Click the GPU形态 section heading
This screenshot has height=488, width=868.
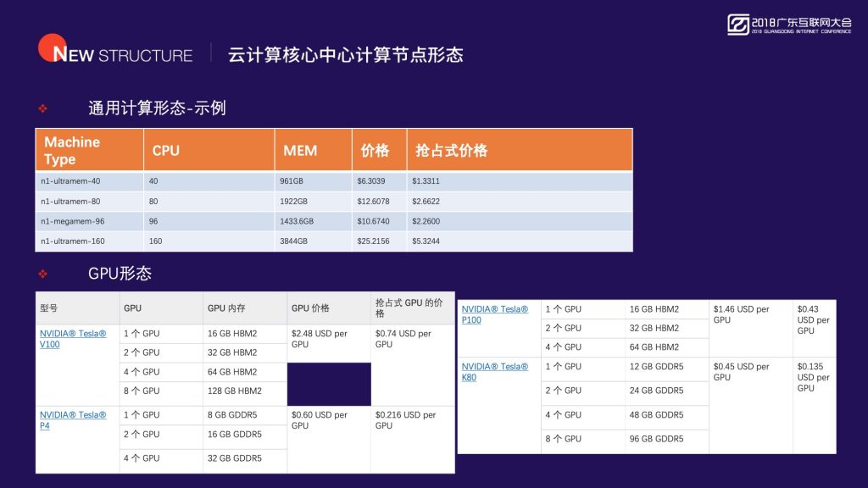pyautogui.click(x=120, y=274)
